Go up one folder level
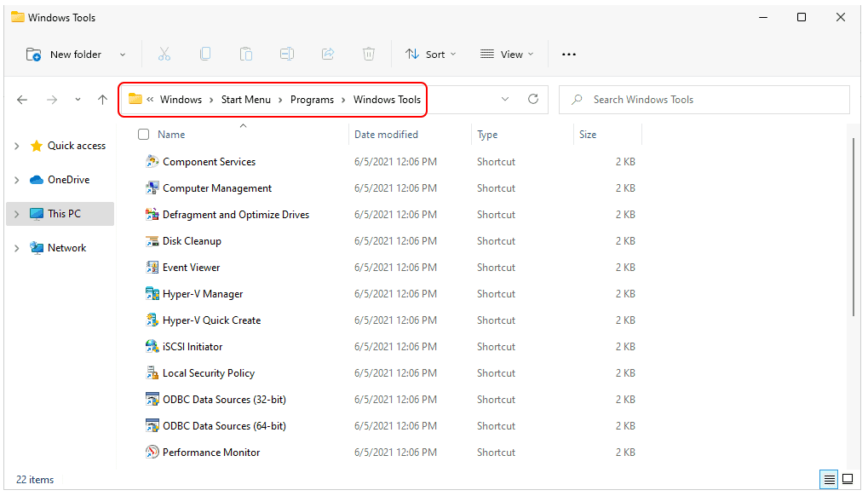Image resolution: width=868 pixels, height=496 pixels. click(x=102, y=100)
